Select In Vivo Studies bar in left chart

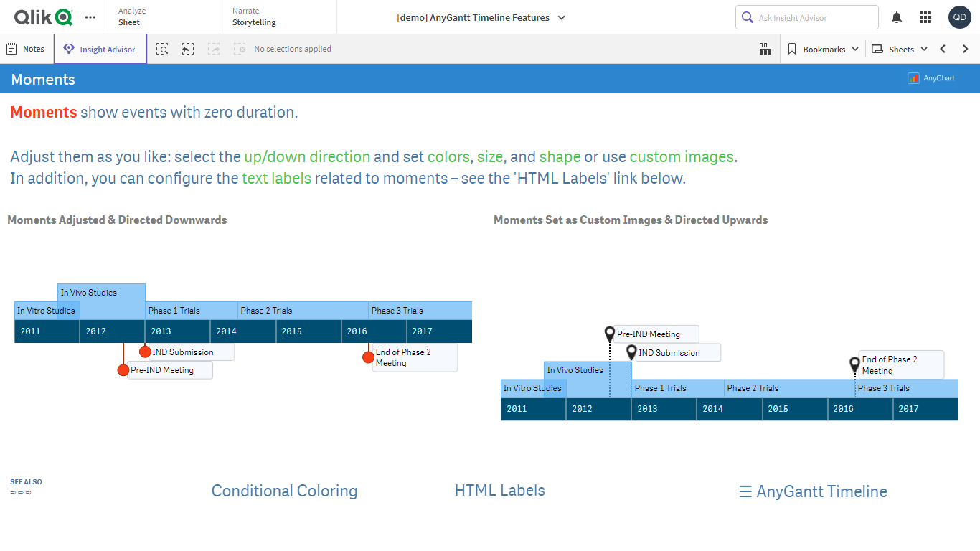coord(101,293)
